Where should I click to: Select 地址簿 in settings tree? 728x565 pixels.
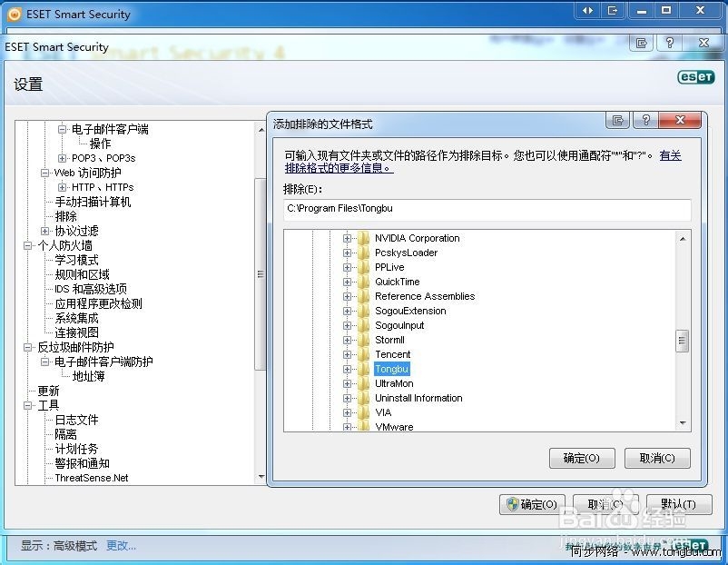pyautogui.click(x=89, y=376)
